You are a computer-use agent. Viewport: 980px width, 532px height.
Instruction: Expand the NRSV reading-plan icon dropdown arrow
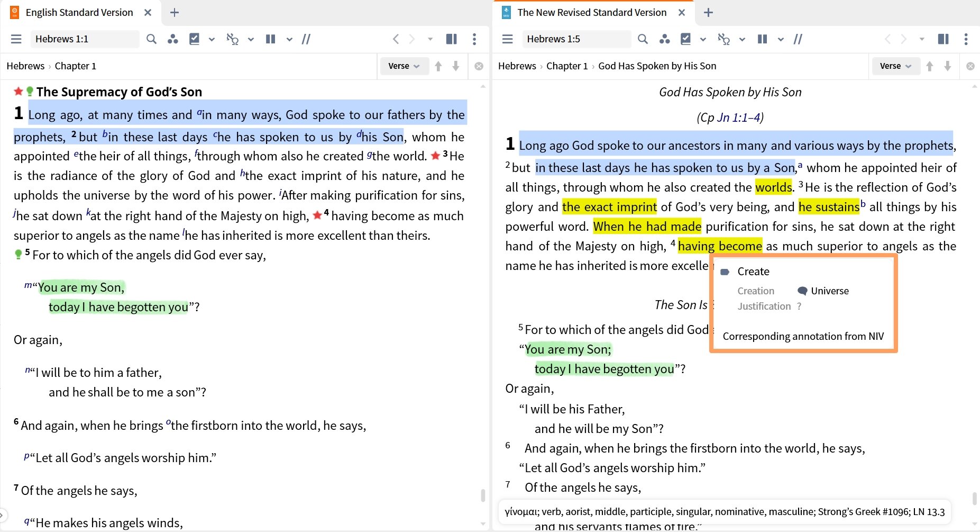(x=703, y=39)
